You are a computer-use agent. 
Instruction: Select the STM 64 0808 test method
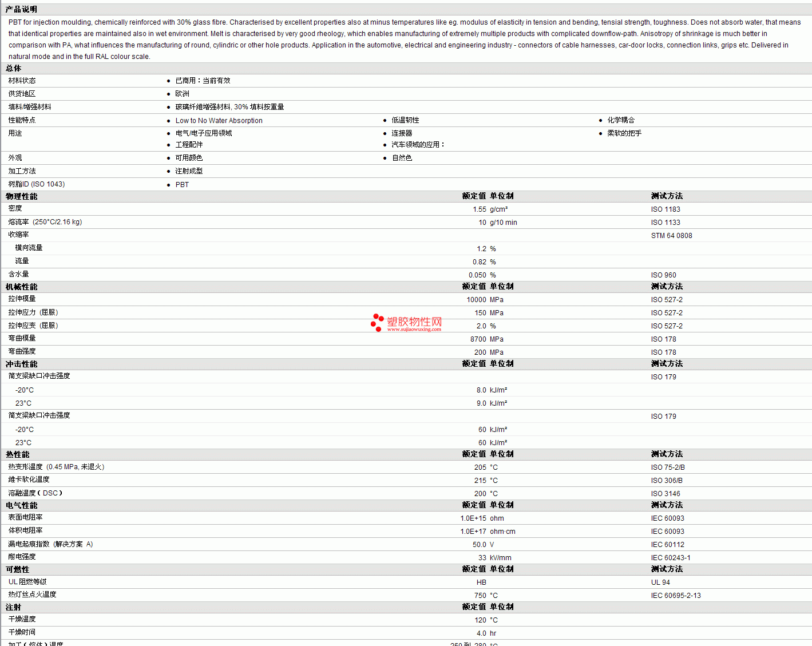click(x=671, y=236)
